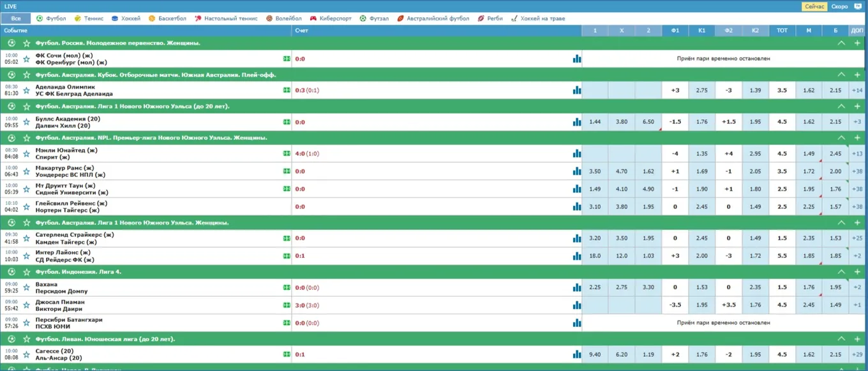Collapse the Россия. Молодежное первенство. Женщины section
Viewport: 868px width, 371px height.
pos(841,43)
